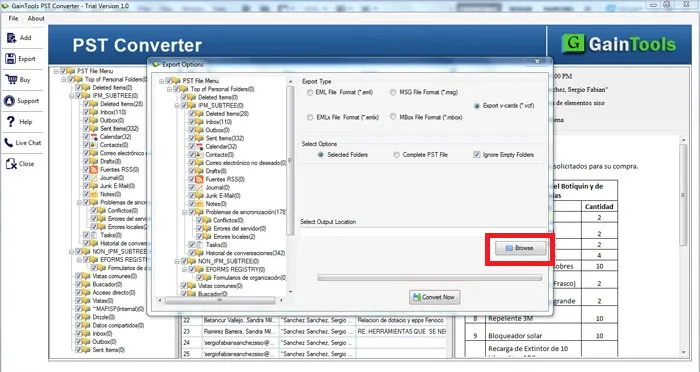
Task: Select Historial de conversaciones(342) in dialog
Action: pos(245,253)
